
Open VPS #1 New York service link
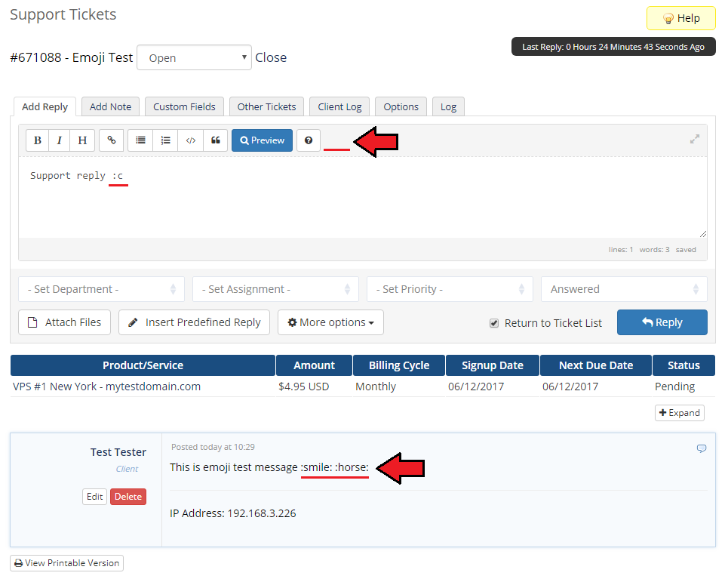tap(106, 387)
